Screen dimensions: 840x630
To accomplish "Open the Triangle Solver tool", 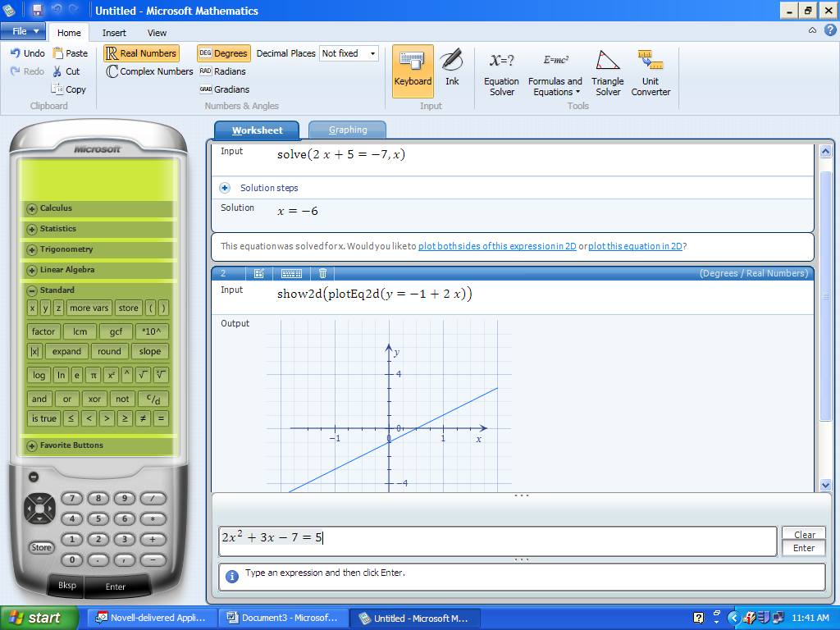I will point(608,73).
